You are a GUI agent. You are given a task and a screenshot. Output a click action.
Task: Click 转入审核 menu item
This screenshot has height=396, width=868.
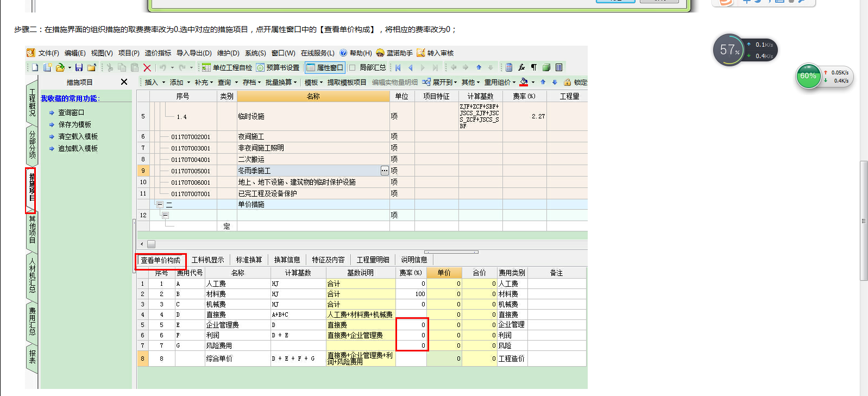(x=435, y=53)
